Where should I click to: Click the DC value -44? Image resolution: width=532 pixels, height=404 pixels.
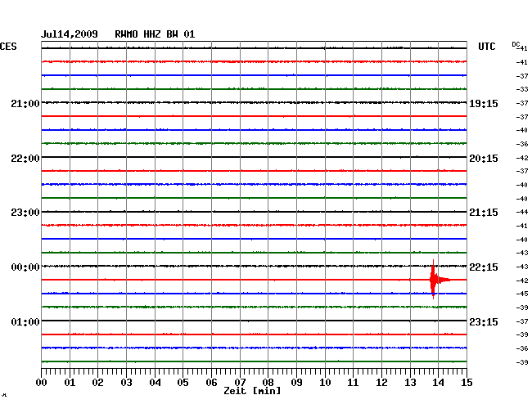coord(522,212)
